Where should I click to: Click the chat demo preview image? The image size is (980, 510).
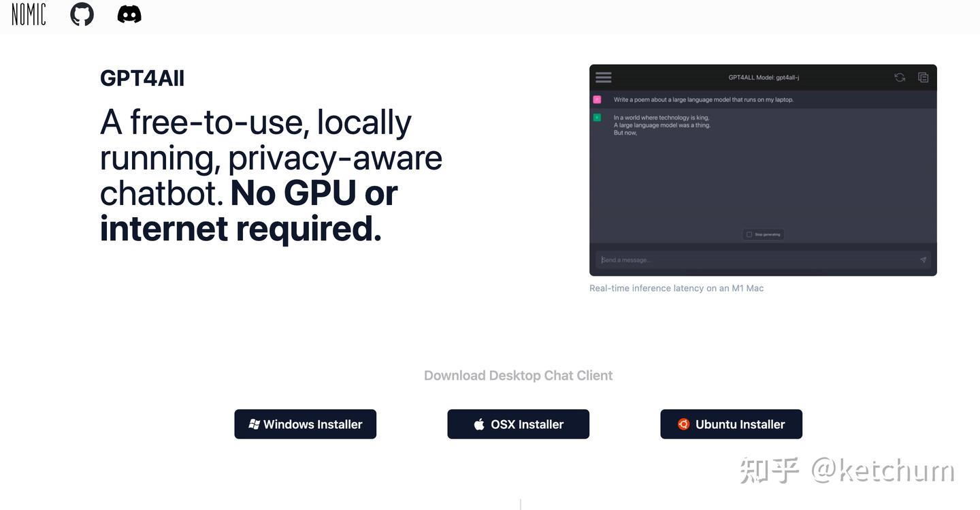(763, 170)
